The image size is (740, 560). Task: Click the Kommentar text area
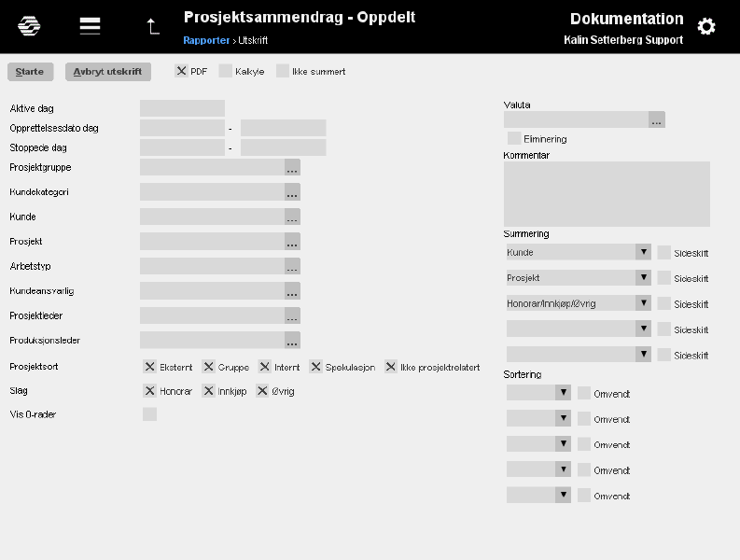[x=607, y=194]
